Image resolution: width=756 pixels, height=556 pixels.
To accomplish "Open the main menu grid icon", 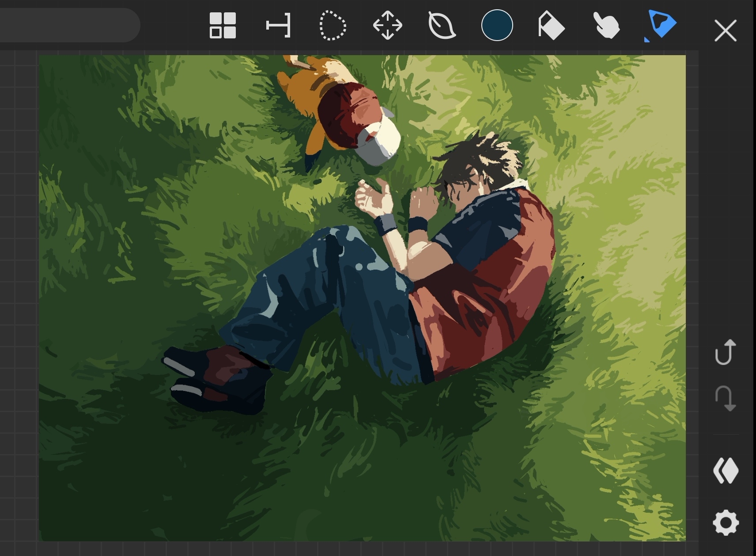I will [223, 26].
